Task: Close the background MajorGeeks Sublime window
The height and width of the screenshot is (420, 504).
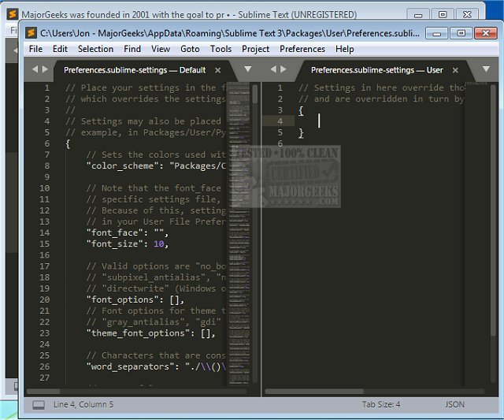Action: click(467, 14)
